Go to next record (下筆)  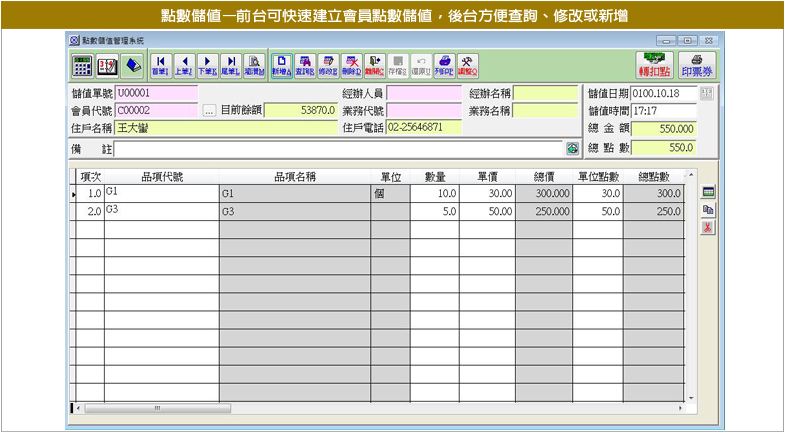(206, 66)
